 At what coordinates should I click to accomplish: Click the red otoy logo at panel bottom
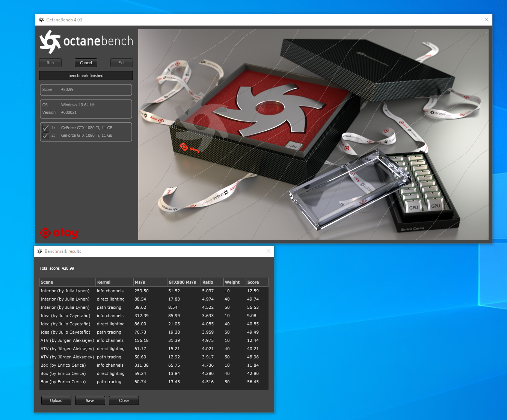click(59, 233)
